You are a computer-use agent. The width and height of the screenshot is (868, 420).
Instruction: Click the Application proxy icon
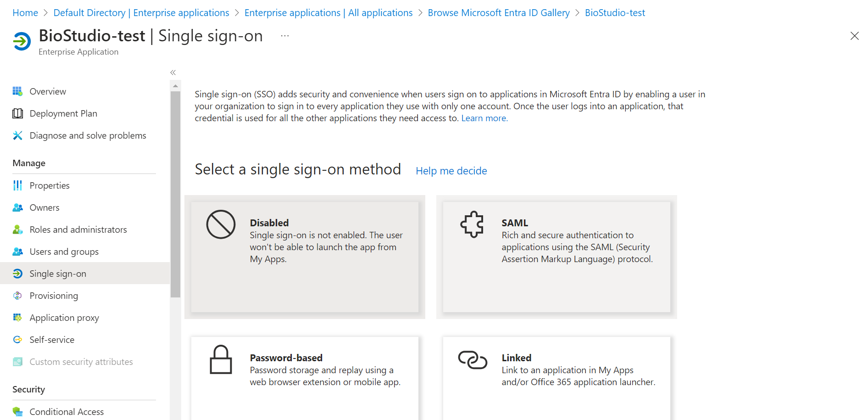point(17,318)
